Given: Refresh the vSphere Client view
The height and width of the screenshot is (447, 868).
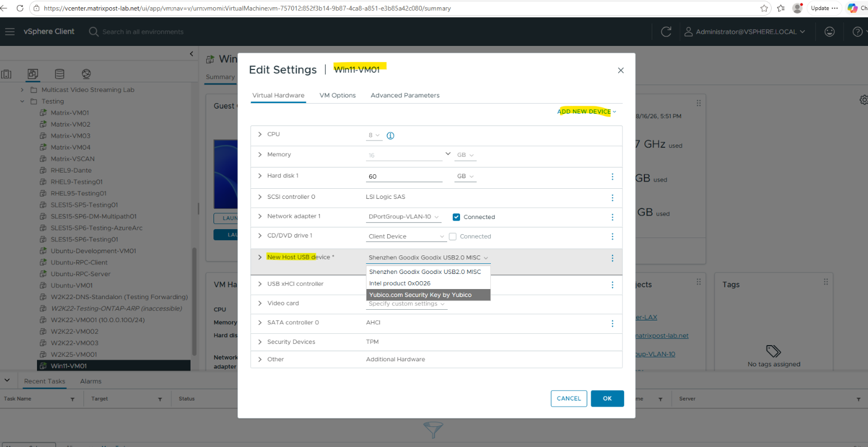Looking at the screenshot, I should [x=666, y=32].
